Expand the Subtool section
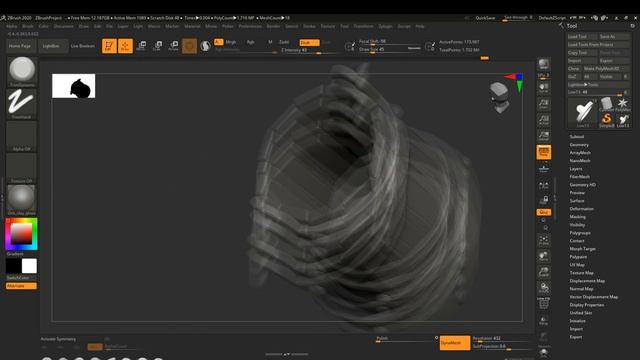Image resolution: width=640 pixels, height=360 pixels. click(x=577, y=137)
